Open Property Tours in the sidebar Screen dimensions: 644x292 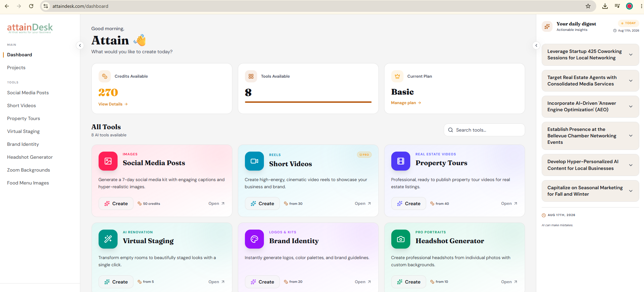[x=23, y=118]
